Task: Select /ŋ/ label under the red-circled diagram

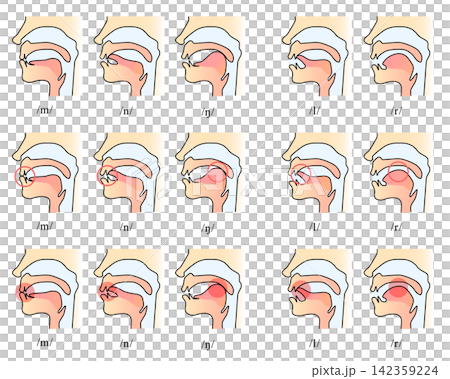Action: coord(208,228)
